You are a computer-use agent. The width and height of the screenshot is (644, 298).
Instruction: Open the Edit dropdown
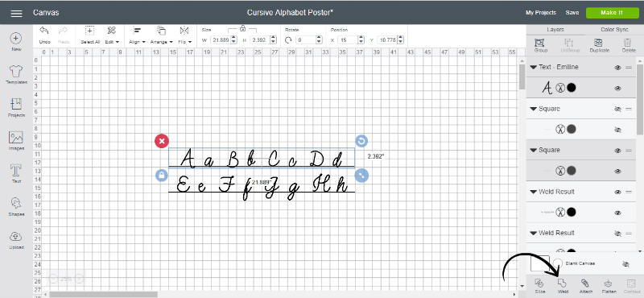(112, 35)
